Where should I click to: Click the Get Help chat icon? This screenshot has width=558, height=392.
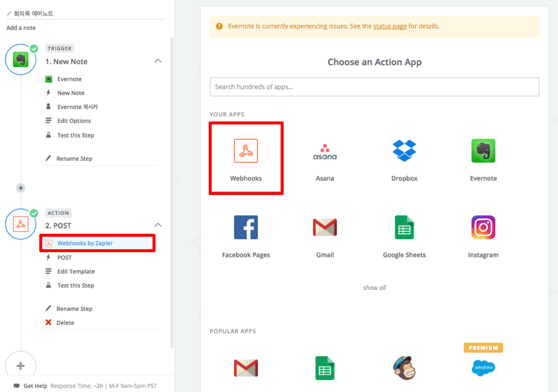17,386
